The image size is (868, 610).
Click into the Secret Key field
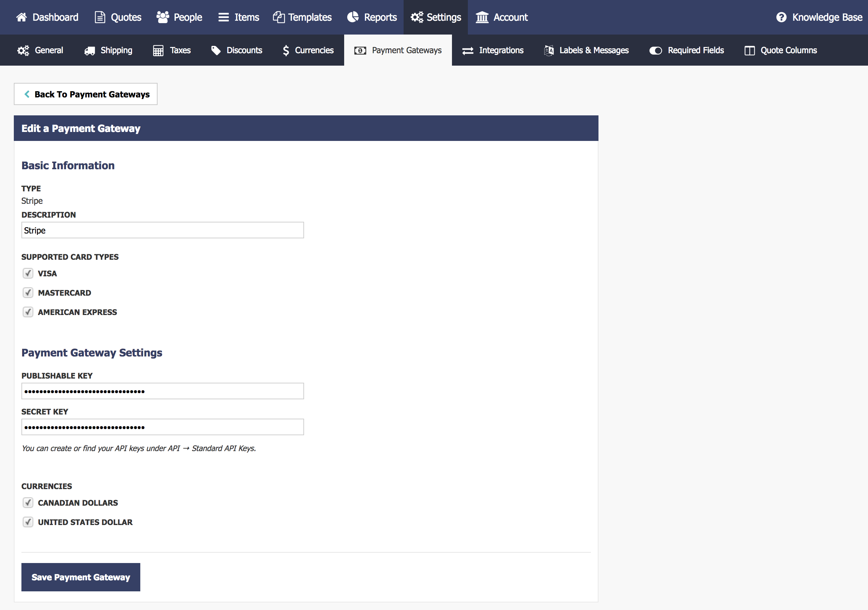coord(162,427)
